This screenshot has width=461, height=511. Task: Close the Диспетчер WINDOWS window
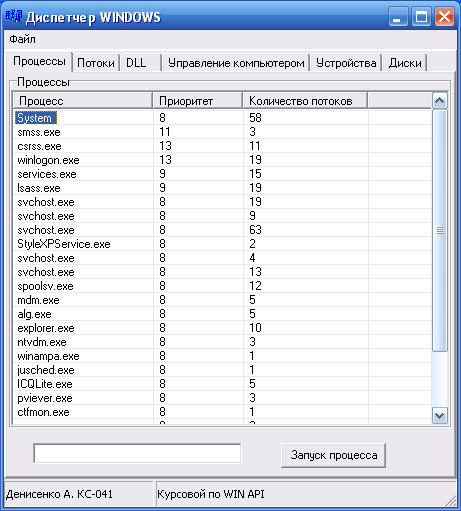pyautogui.click(x=444, y=17)
